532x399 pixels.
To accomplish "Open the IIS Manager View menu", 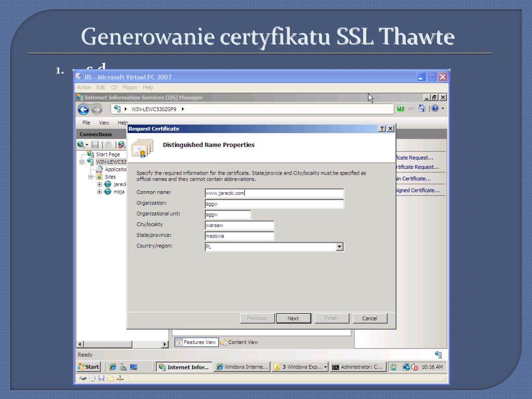I will click(104, 123).
